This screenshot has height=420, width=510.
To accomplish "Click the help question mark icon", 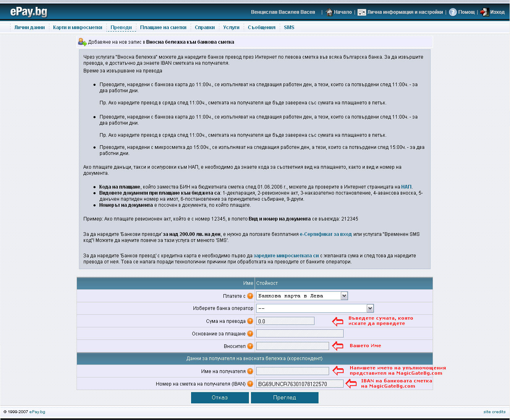I will (453, 12).
